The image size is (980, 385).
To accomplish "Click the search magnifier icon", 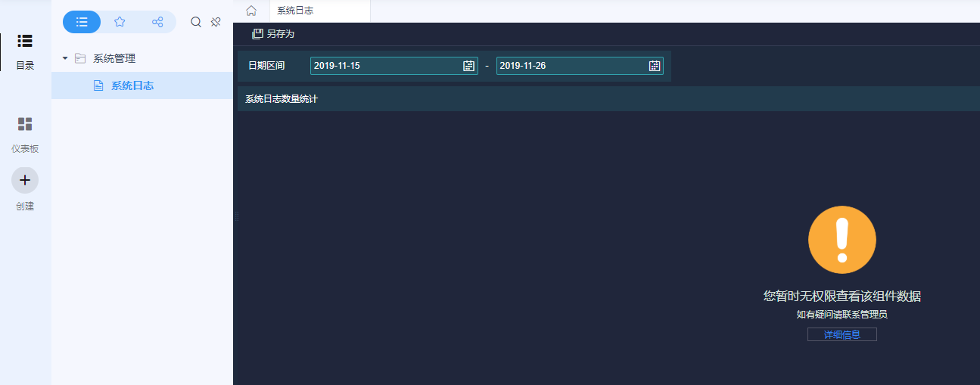I will click(196, 22).
